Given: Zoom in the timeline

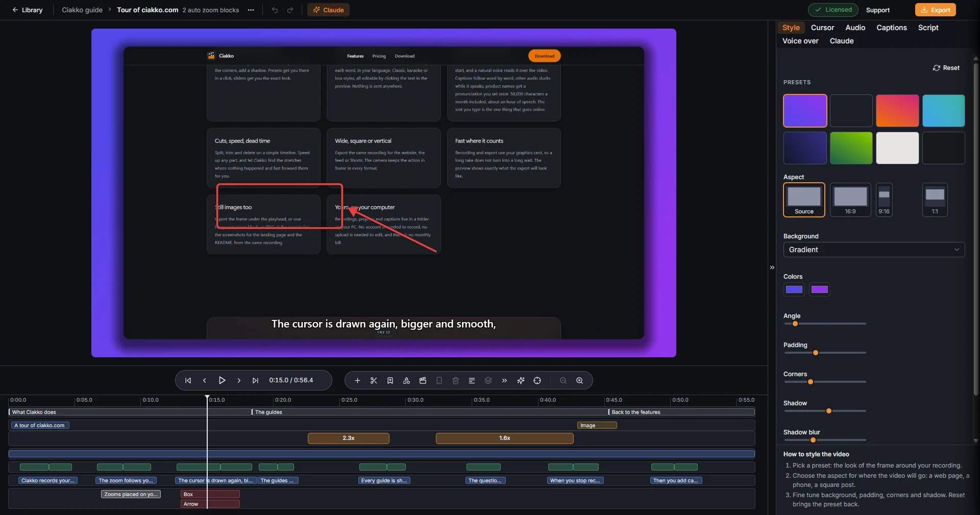Looking at the screenshot, I should point(579,381).
